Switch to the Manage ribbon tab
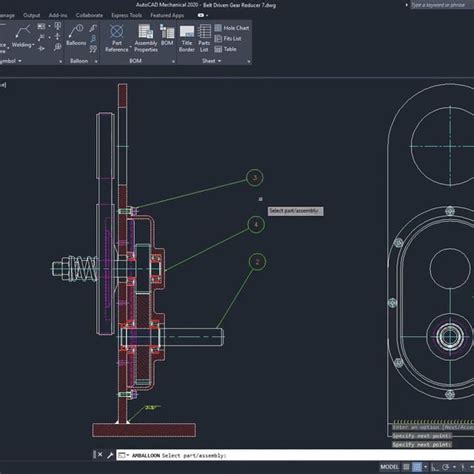 7,15
